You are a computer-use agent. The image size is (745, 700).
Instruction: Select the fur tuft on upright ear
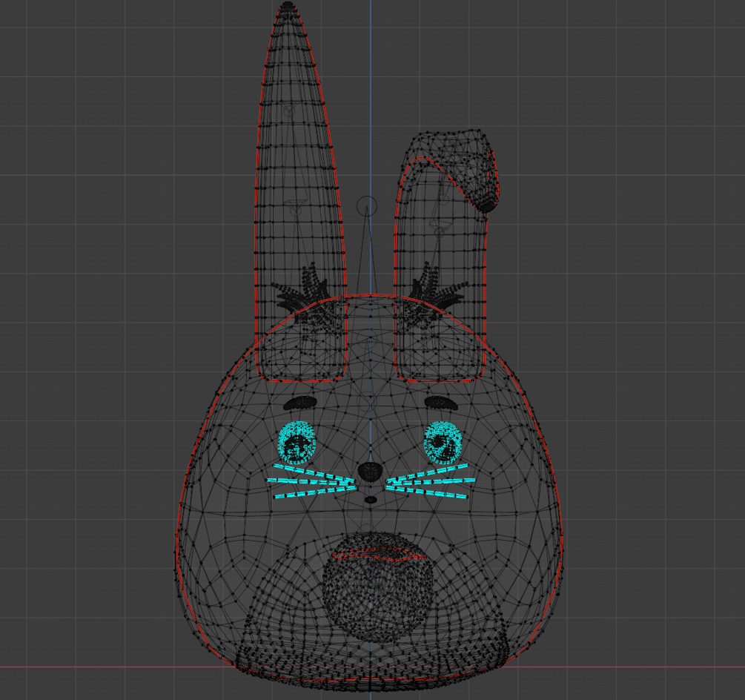click(x=306, y=297)
